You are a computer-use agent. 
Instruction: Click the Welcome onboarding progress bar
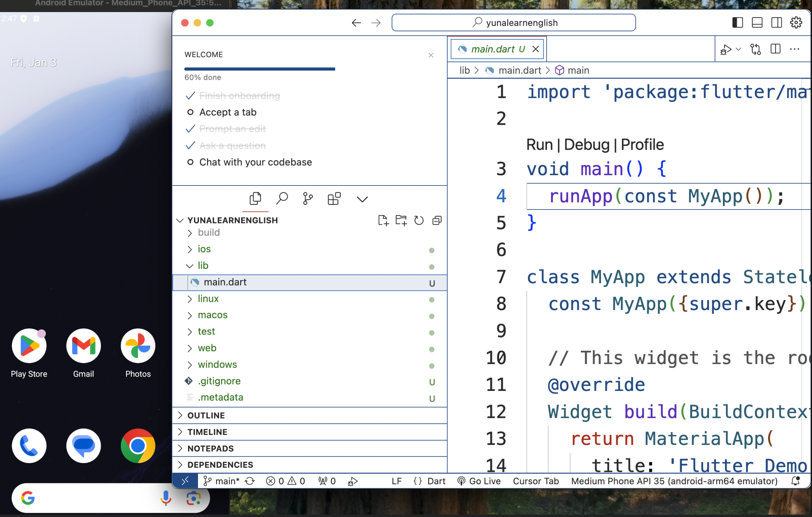pyautogui.click(x=259, y=69)
